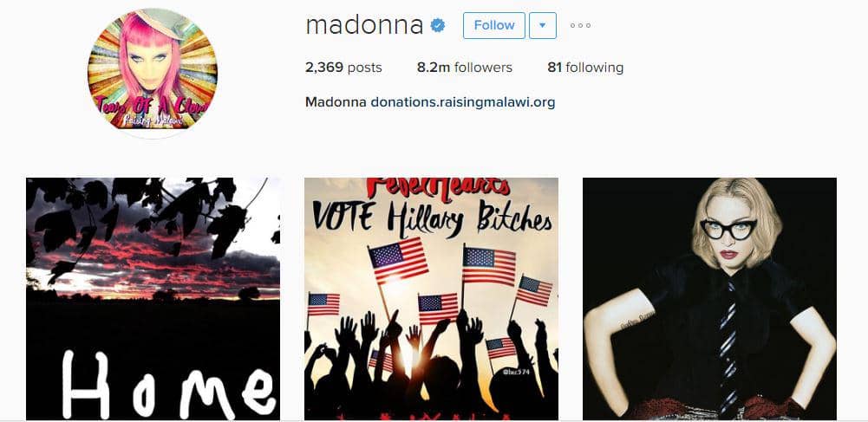This screenshot has height=422, width=868.
Task: Follow the madonna account
Action: coord(493,25)
